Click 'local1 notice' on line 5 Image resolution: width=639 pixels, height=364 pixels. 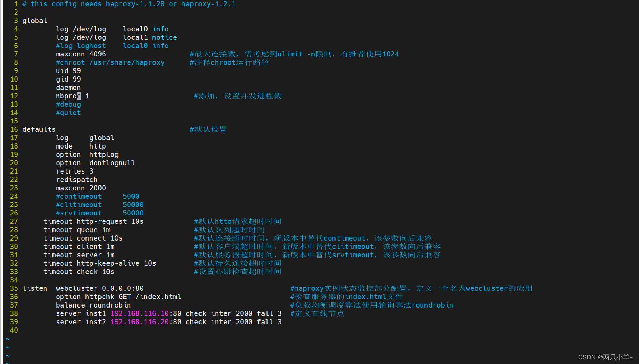tap(150, 37)
